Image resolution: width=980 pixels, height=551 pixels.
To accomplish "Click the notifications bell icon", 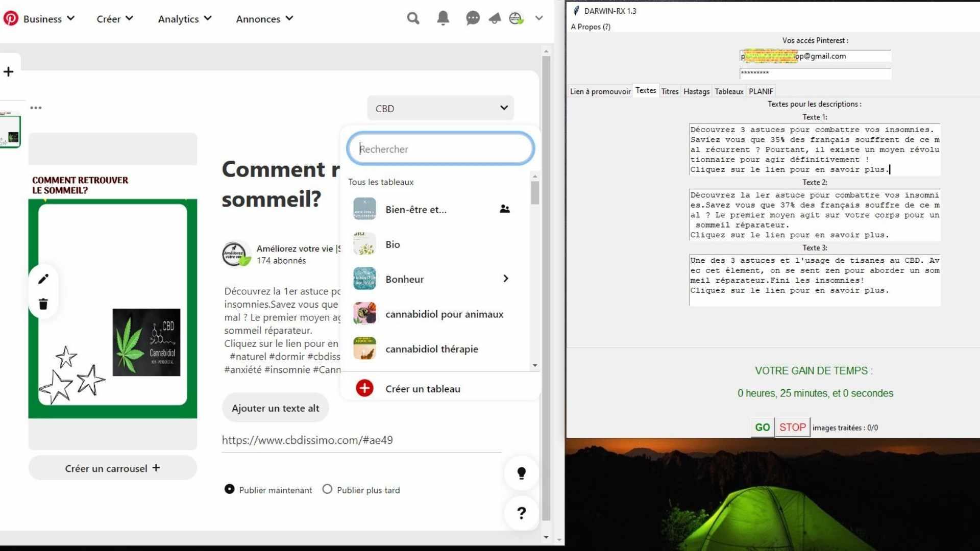I will (x=442, y=18).
